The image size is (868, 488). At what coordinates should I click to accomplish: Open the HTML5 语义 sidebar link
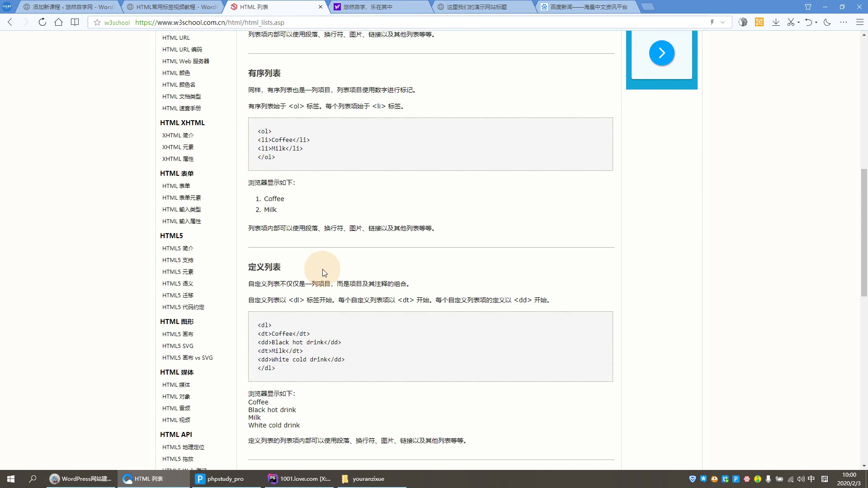178,284
